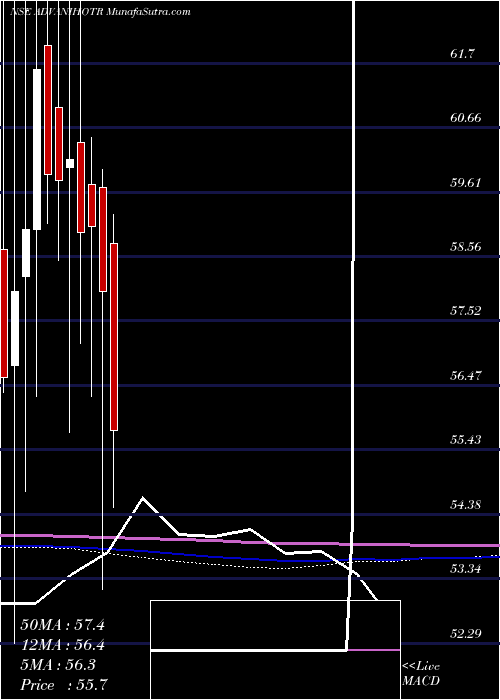The image size is (500, 700).
Task: Click the pink moving average line
Action: 250,541
